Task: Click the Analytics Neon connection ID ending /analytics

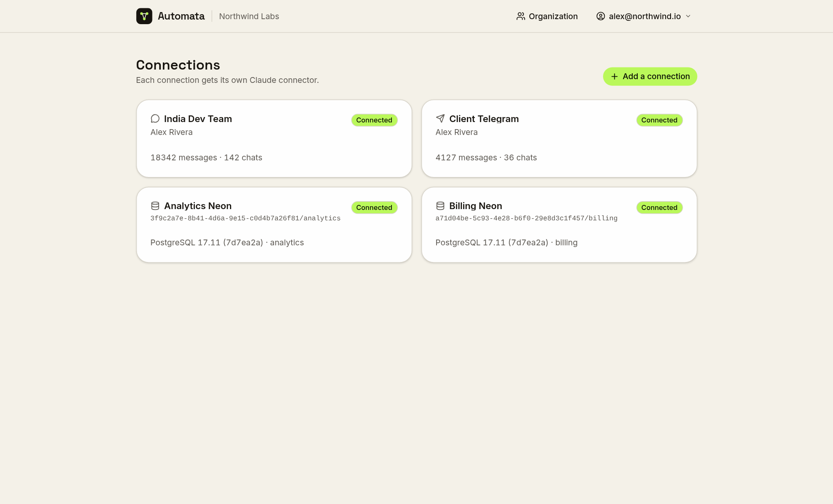Action: [245, 218]
